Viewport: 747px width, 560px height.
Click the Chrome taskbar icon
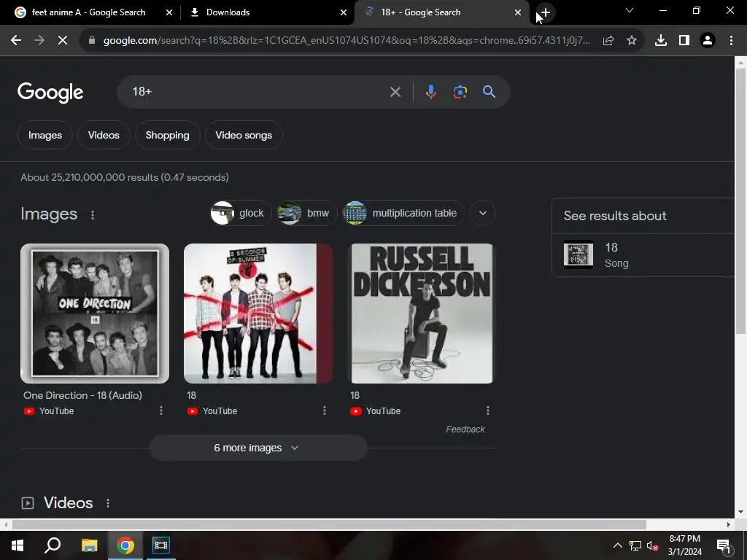[x=125, y=545]
